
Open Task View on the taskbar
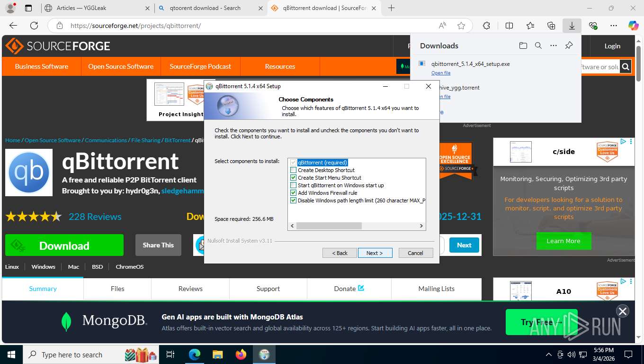click(170, 355)
